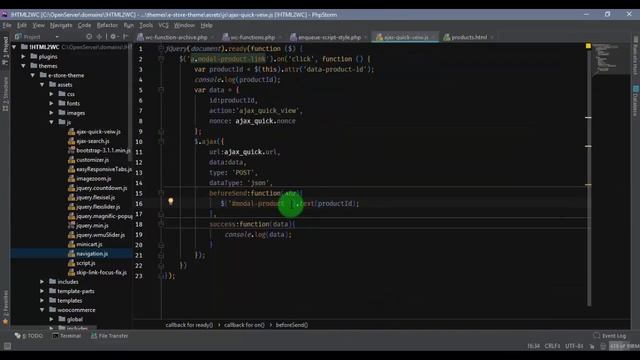Click the white error stripe marker near line 8

pos(588,118)
